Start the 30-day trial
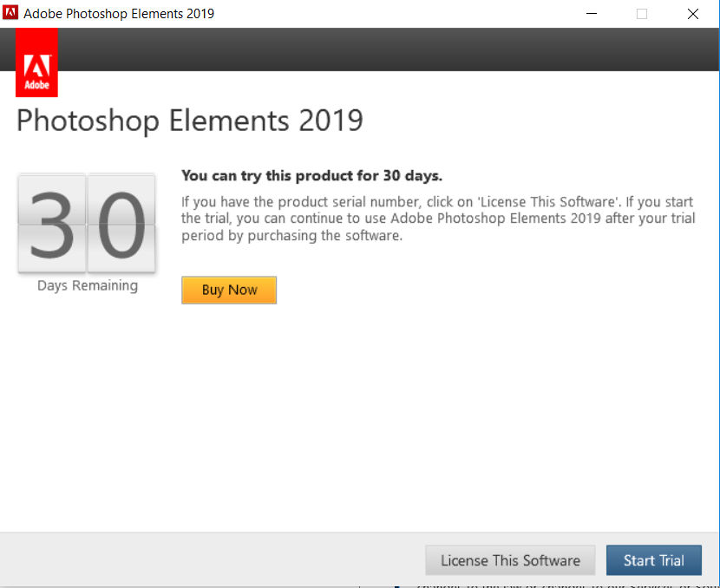This screenshot has height=588, width=720. (653, 560)
